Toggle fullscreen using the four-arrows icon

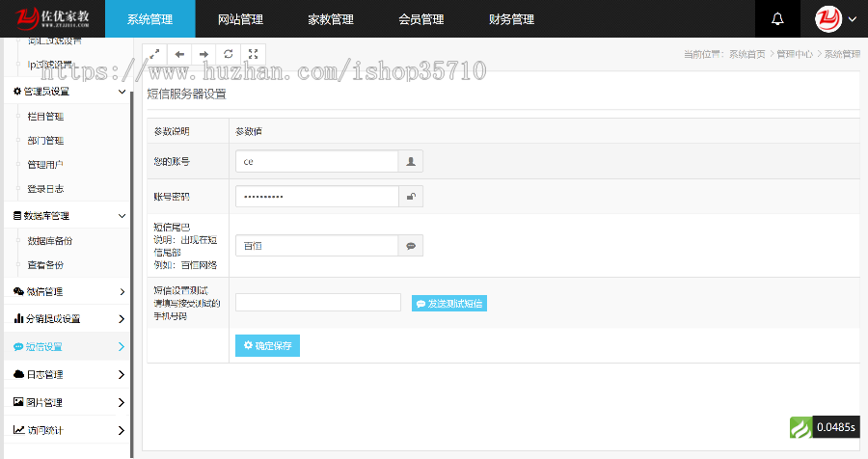[x=253, y=54]
